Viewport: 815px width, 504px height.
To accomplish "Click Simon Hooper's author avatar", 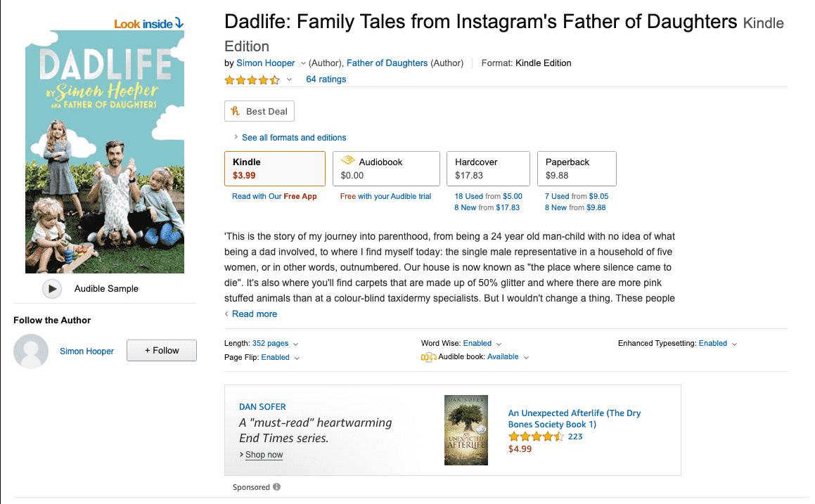I will pyautogui.click(x=31, y=351).
